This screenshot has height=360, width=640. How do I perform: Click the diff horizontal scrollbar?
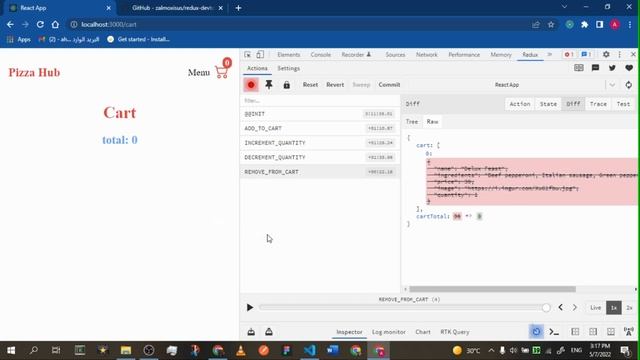pyautogui.click(x=492, y=289)
